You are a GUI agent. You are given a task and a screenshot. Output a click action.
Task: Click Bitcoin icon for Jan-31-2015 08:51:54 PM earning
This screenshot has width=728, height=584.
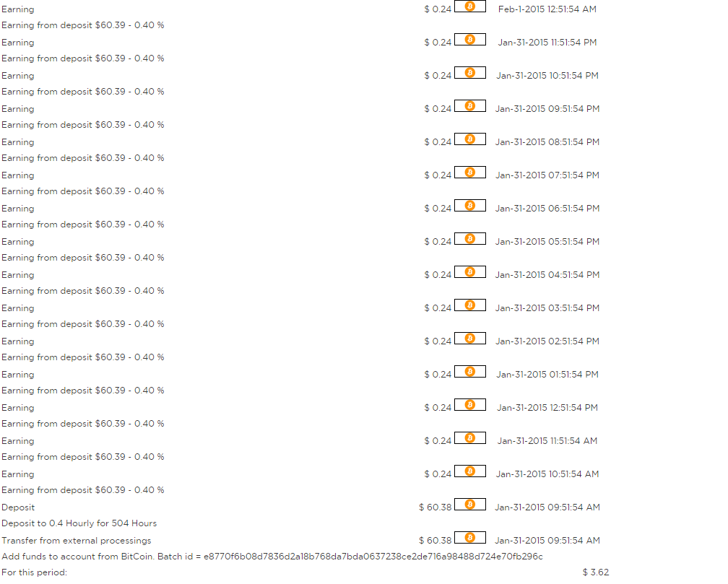[470, 139]
